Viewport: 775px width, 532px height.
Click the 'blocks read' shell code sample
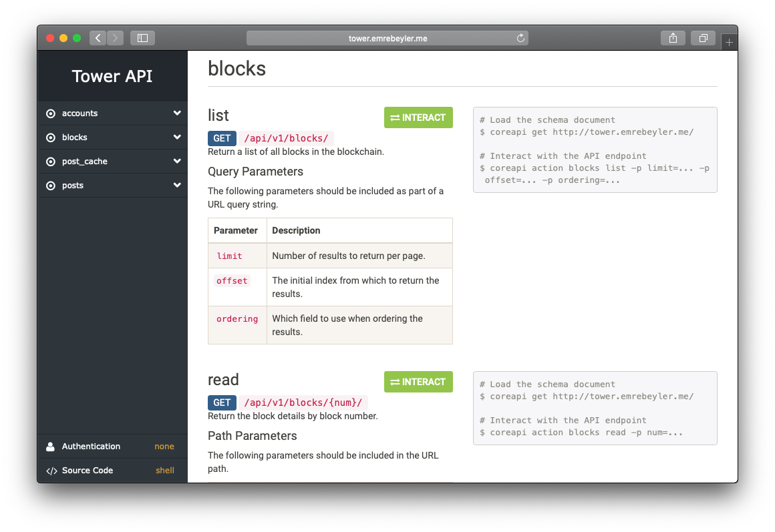pyautogui.click(x=595, y=409)
